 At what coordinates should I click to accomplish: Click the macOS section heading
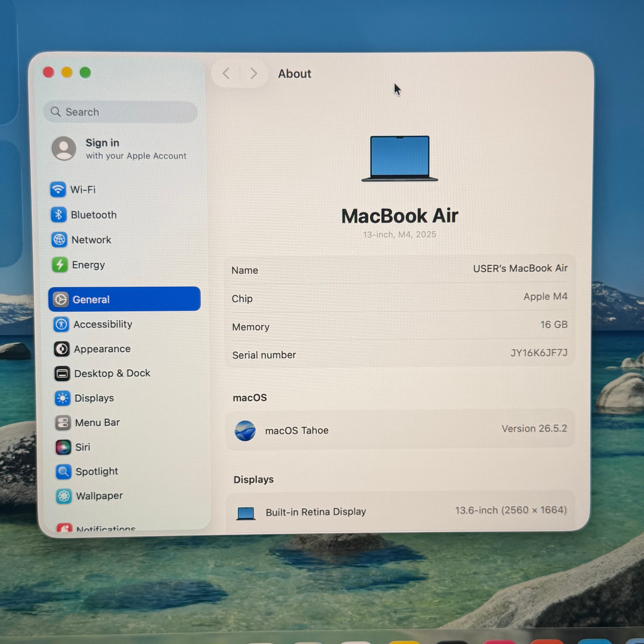250,398
